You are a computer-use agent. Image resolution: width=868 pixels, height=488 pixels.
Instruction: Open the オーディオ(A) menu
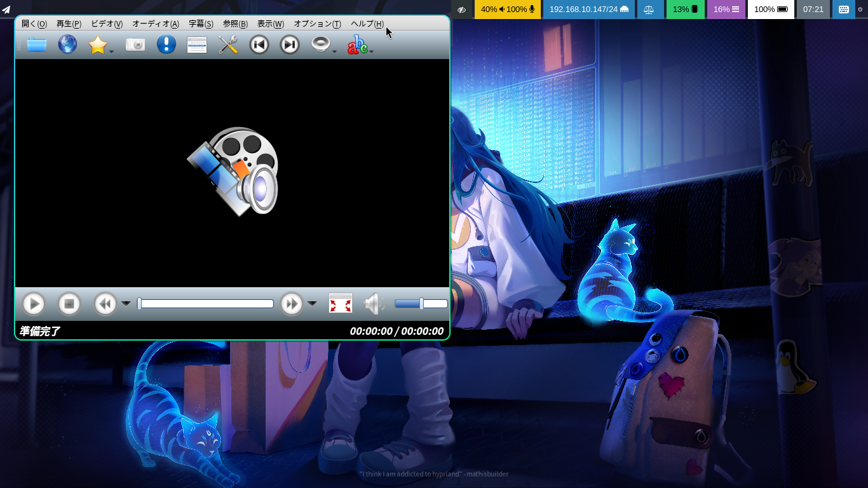[x=156, y=24]
